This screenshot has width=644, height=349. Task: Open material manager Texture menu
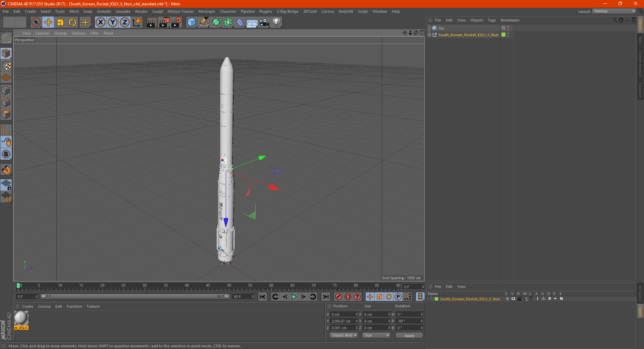[93, 306]
